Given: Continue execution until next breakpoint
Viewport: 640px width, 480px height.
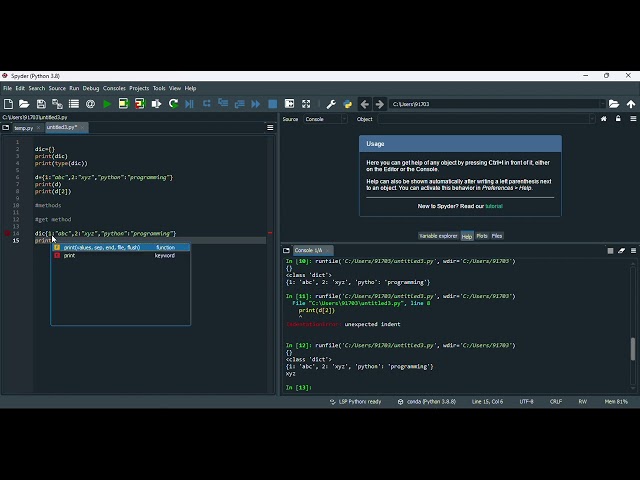Looking at the screenshot, I should (x=256, y=104).
